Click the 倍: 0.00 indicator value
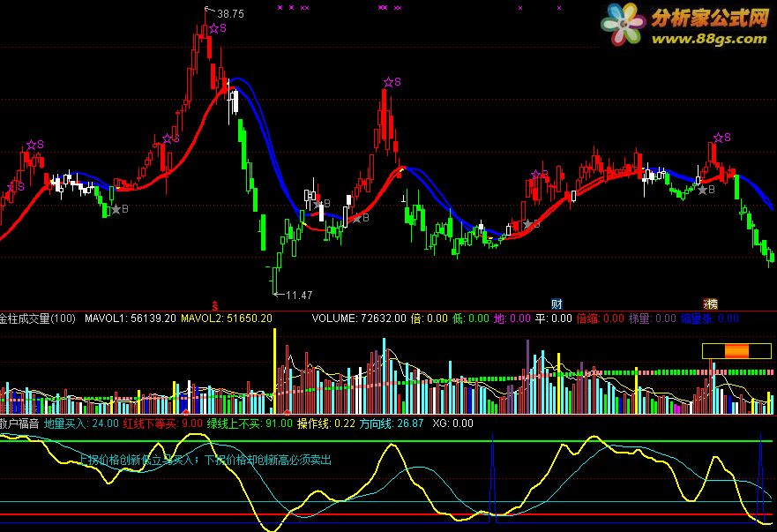This screenshot has height=532, width=777. (x=430, y=318)
